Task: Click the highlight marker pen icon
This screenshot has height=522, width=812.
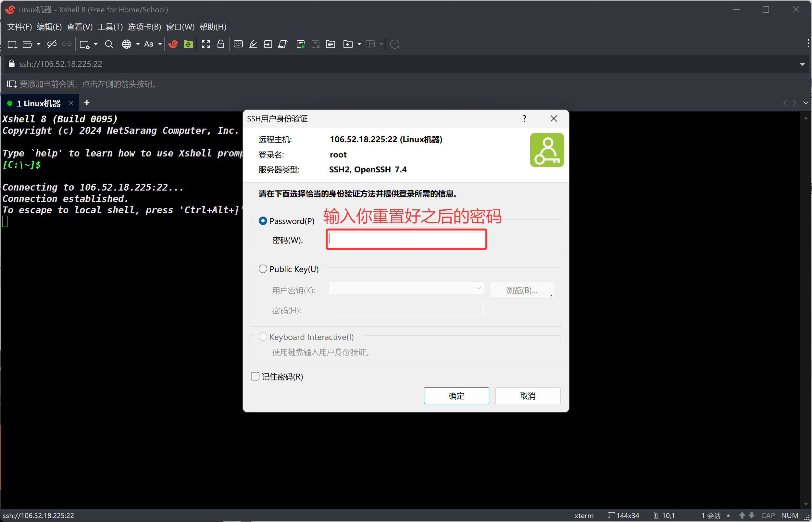Action: pyautogui.click(x=253, y=44)
